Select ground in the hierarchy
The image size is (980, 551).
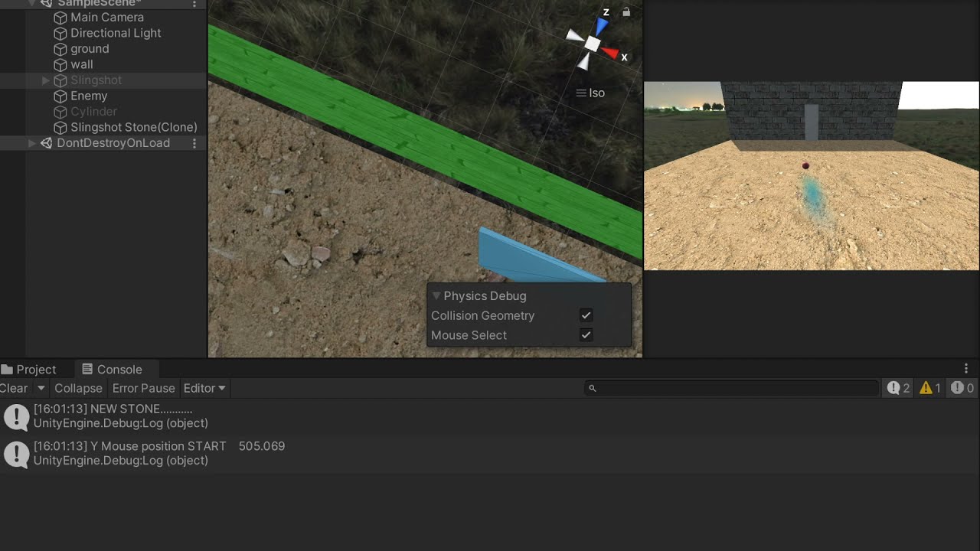90,49
